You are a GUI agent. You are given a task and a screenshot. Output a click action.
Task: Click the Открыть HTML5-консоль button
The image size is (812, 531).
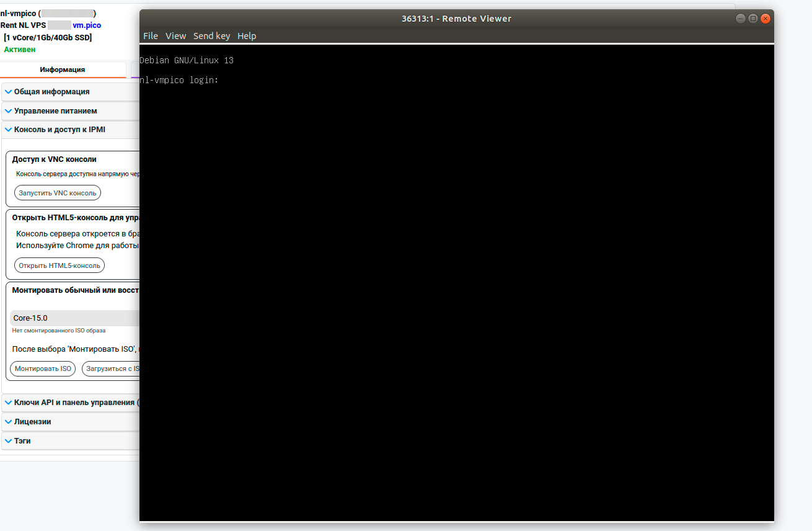click(x=60, y=265)
